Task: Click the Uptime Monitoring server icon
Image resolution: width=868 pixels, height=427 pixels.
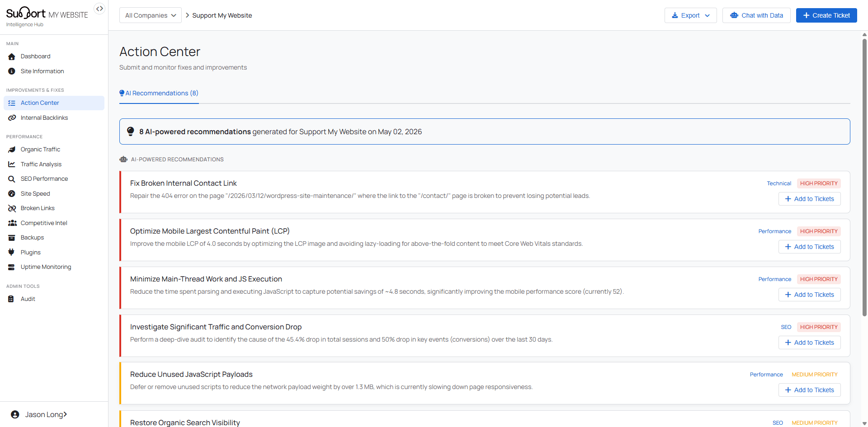Action: (12, 267)
